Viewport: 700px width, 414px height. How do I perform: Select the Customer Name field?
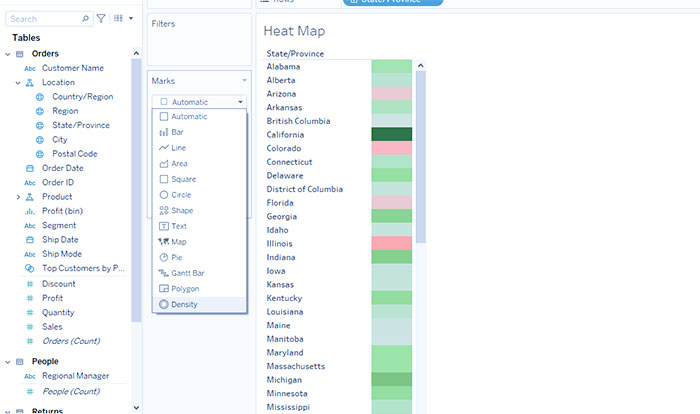coord(73,68)
